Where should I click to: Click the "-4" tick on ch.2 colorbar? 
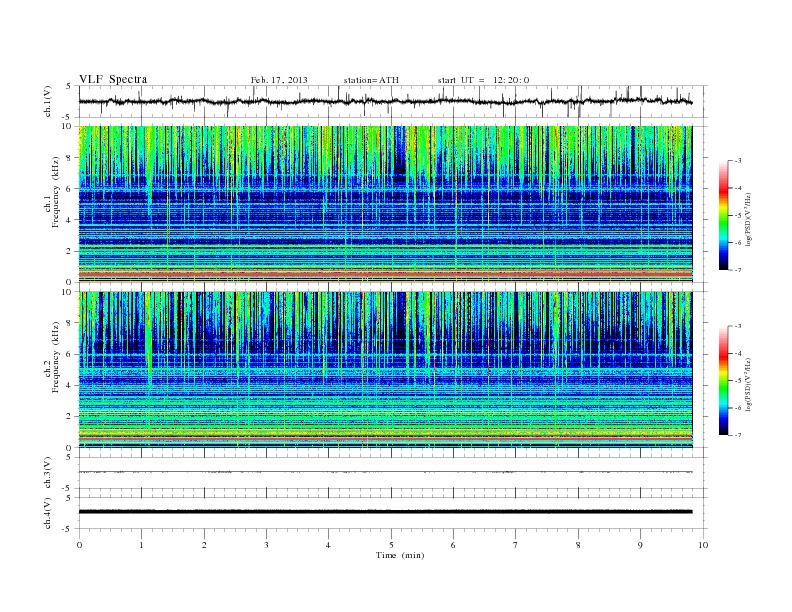[737, 353]
